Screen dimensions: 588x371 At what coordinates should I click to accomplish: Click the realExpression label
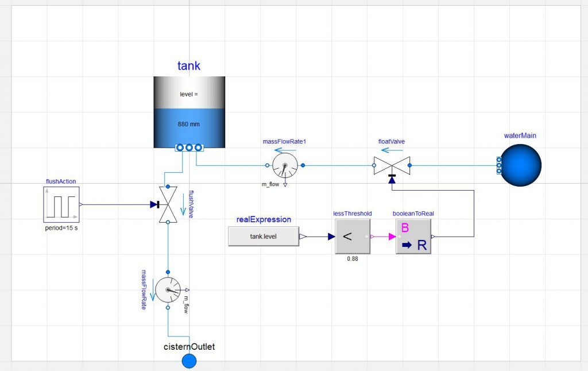(264, 219)
